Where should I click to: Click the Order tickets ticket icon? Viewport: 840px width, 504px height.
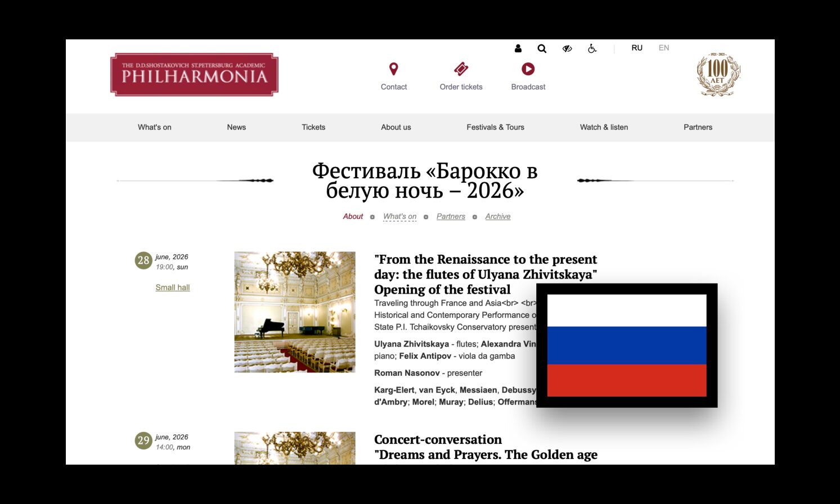point(461,69)
